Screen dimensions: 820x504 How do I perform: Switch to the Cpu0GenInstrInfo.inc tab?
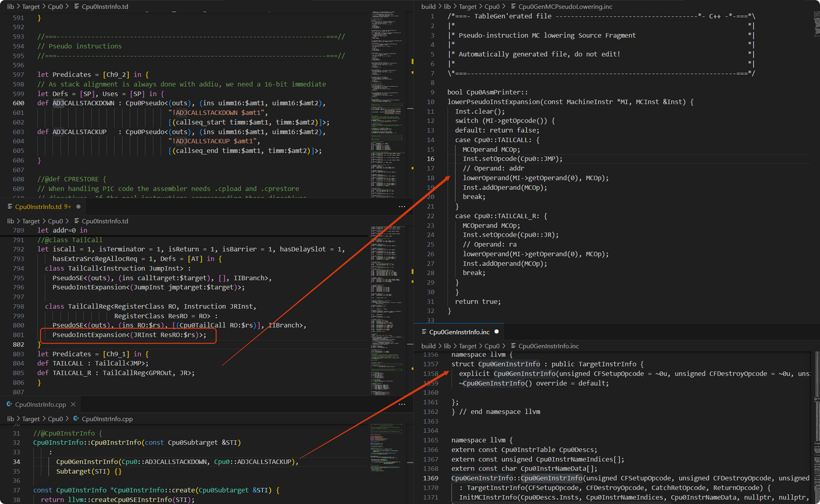click(459, 331)
